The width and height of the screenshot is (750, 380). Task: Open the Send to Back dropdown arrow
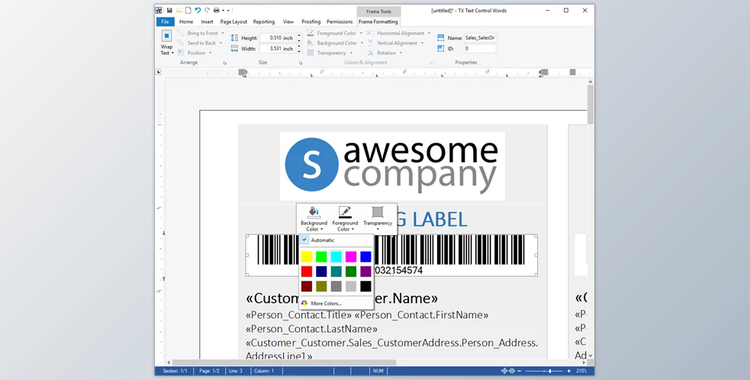(x=221, y=43)
